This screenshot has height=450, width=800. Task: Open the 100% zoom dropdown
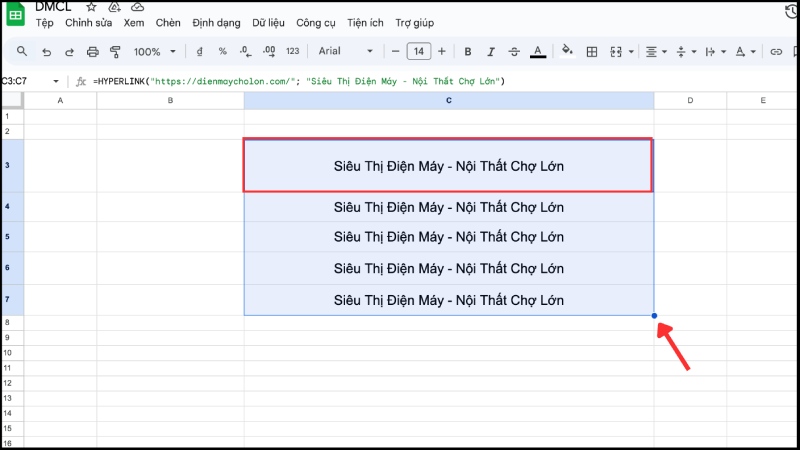coord(154,52)
